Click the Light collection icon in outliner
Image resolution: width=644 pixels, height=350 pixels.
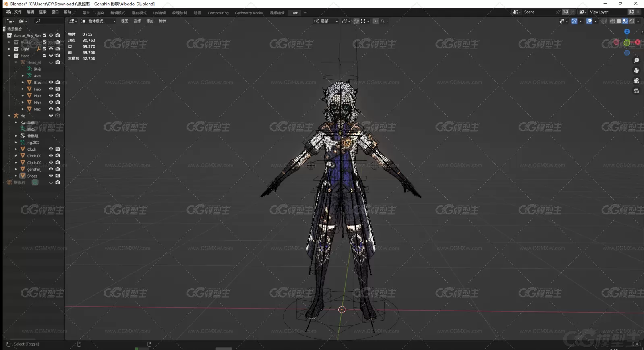pyautogui.click(x=16, y=49)
